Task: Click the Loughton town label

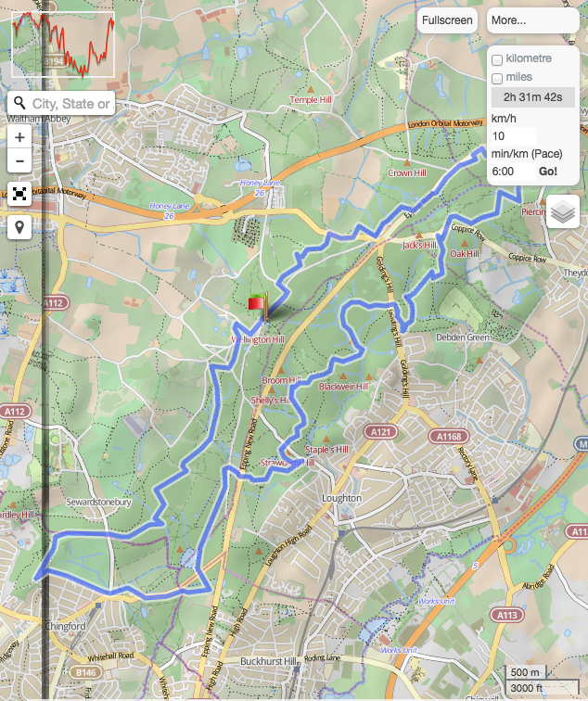Action: (341, 498)
